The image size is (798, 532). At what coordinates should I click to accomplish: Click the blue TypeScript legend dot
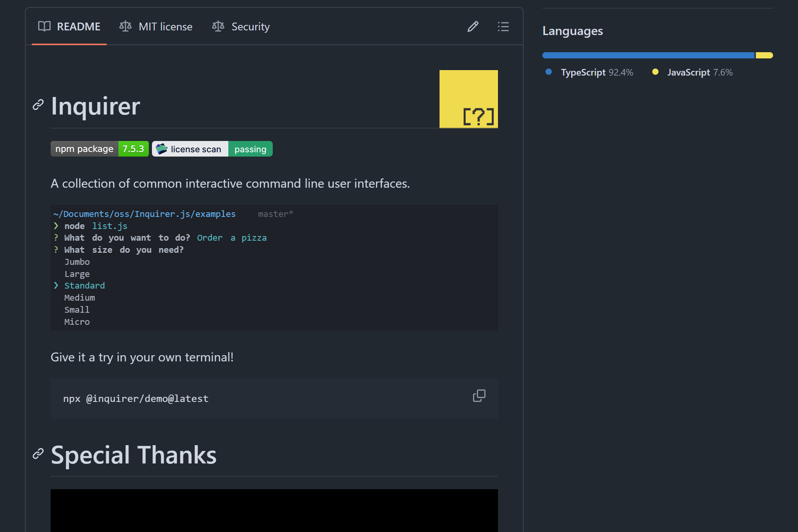click(x=549, y=72)
